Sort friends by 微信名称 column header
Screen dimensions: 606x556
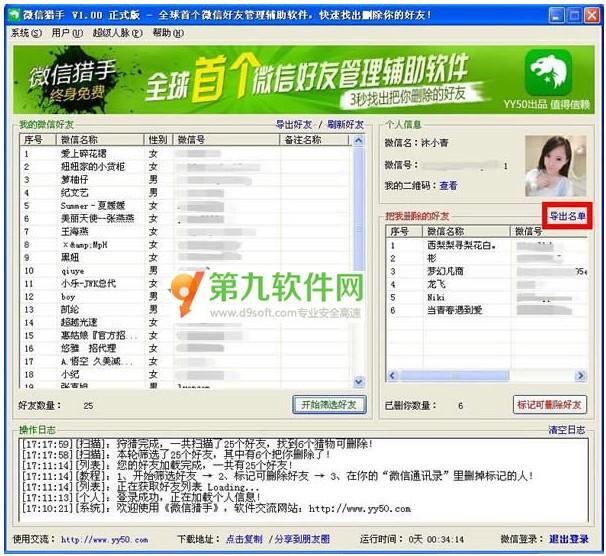tap(100, 139)
